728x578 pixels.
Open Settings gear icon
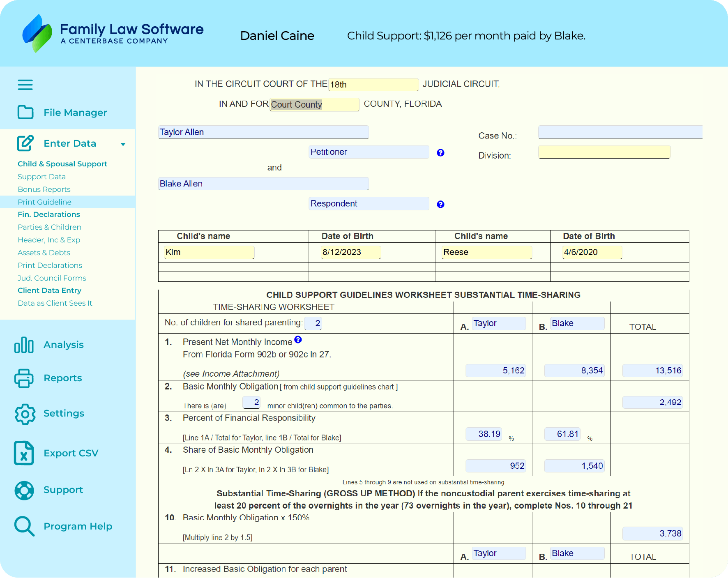(25, 414)
